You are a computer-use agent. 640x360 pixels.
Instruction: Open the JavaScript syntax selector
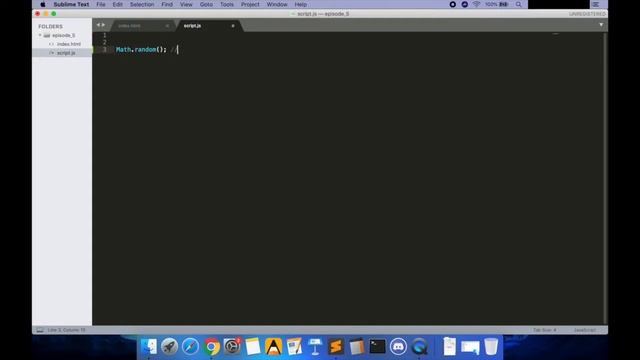(x=585, y=330)
